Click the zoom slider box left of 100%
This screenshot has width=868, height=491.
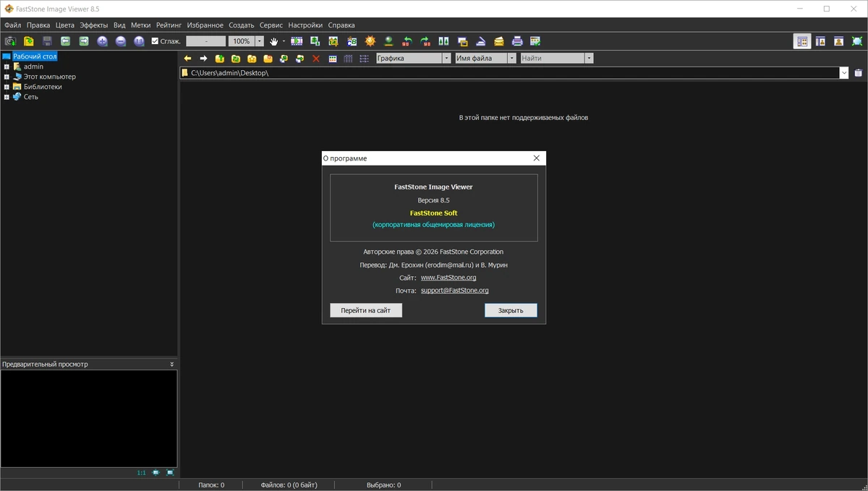tap(206, 41)
